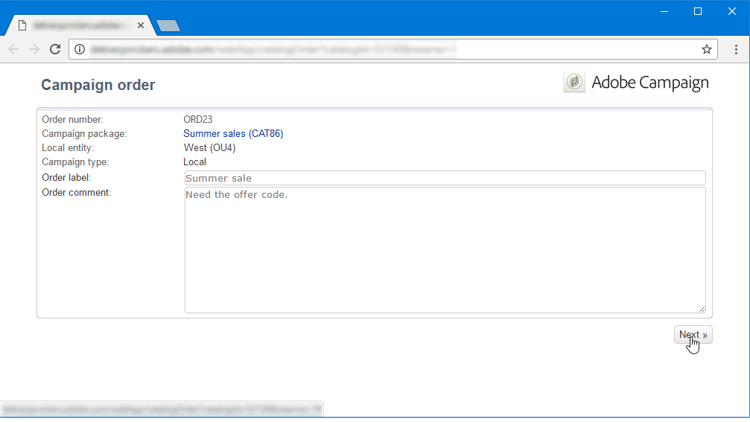The width and height of the screenshot is (750, 422).
Task: Click the Order comment: field label
Action: tap(77, 192)
